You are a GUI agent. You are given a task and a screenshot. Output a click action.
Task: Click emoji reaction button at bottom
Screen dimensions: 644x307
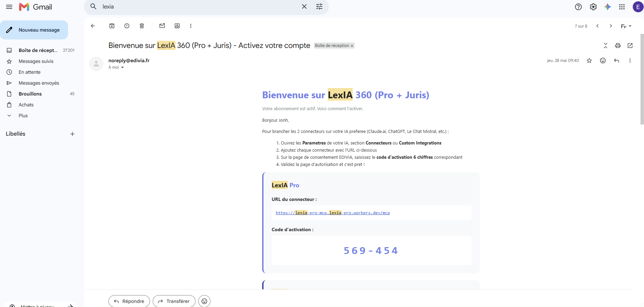click(204, 301)
